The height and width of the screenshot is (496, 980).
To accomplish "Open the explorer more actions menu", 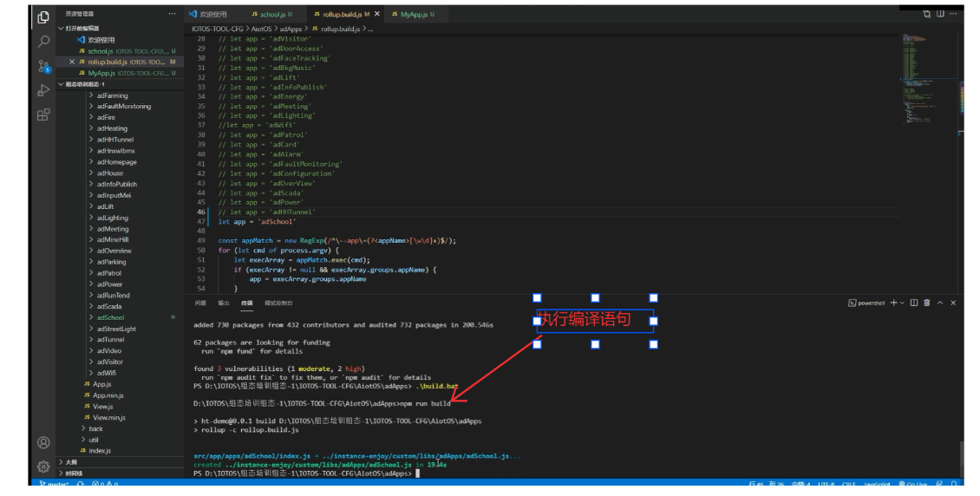I will (x=172, y=15).
